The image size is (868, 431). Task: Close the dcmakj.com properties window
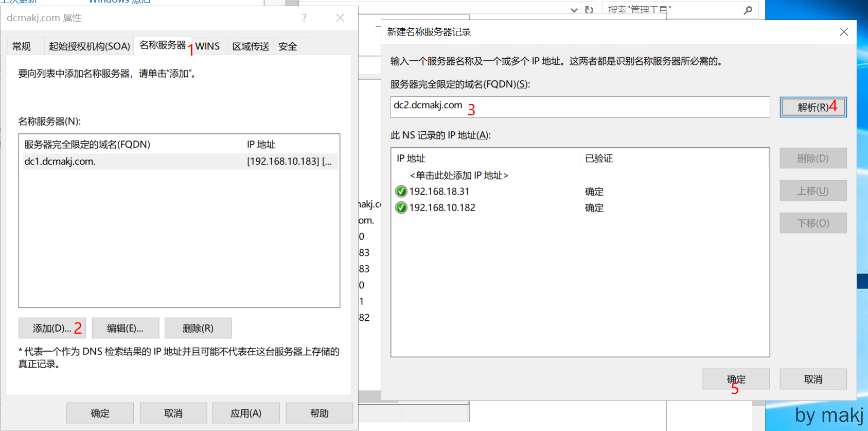point(340,18)
